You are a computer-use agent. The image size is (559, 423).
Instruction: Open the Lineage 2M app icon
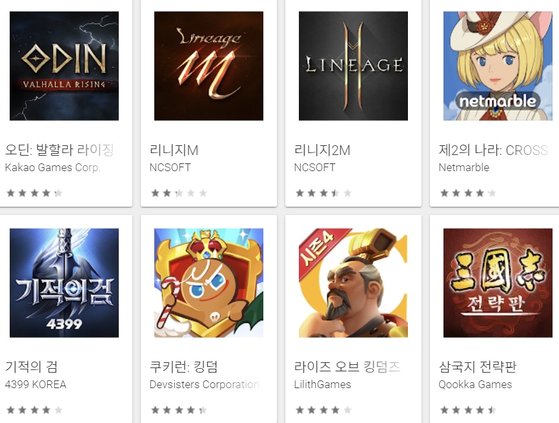pyautogui.click(x=353, y=66)
